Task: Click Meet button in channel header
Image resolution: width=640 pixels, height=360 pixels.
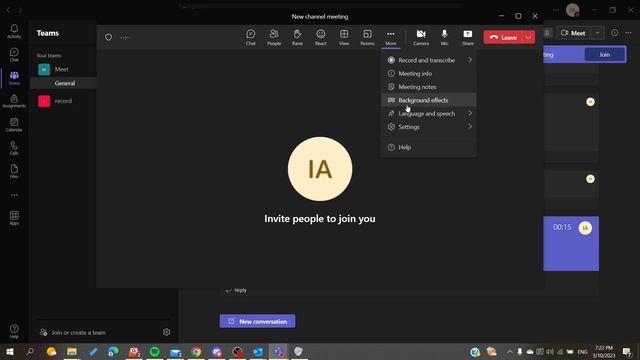Action: pyautogui.click(x=573, y=33)
